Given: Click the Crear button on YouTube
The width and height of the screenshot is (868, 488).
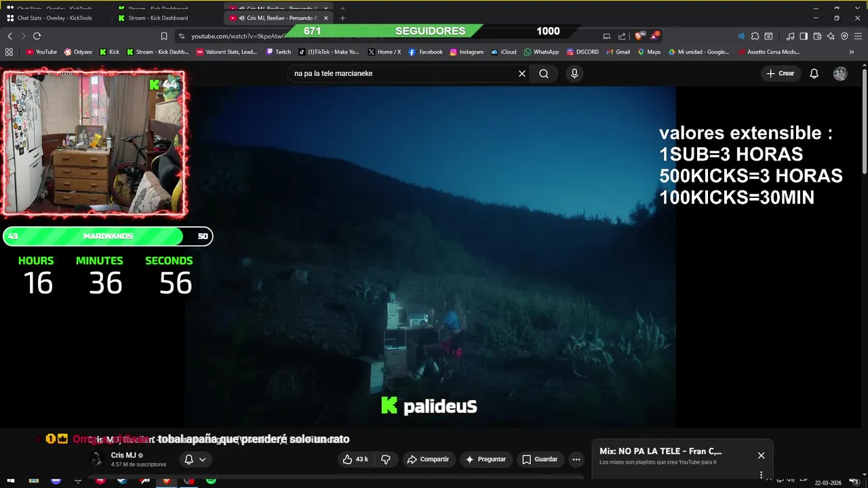Looking at the screenshot, I should (781, 73).
